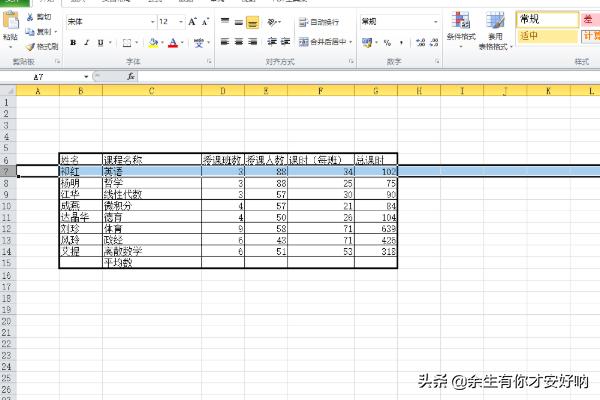This screenshot has width=600, height=400.
Task: Select column G header
Action: click(x=376, y=91)
